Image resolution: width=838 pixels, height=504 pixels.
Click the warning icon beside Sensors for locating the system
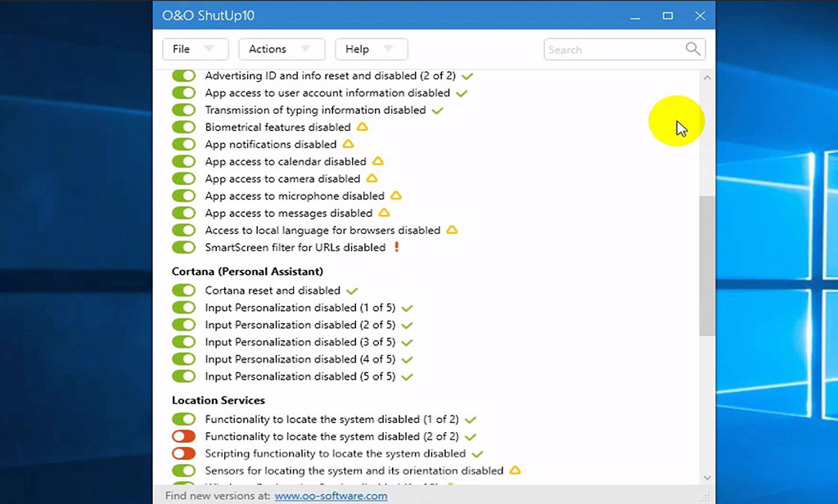click(516, 470)
